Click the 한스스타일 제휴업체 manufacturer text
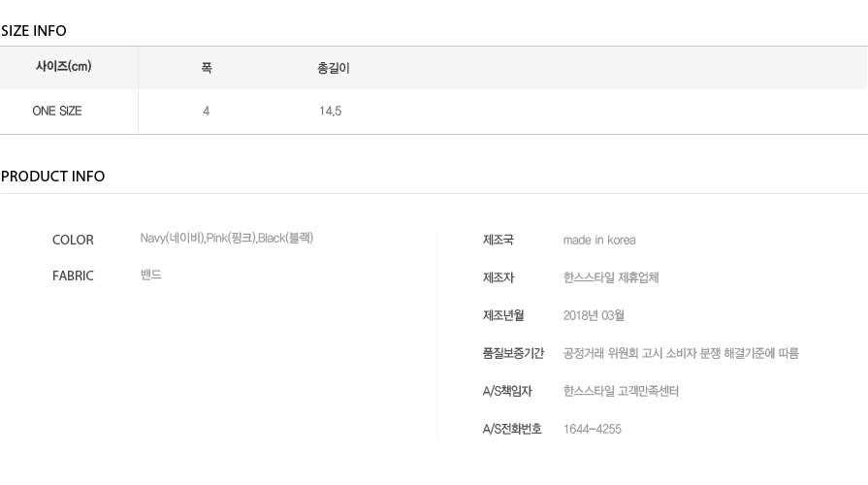This screenshot has height=485, width=868. click(611, 277)
